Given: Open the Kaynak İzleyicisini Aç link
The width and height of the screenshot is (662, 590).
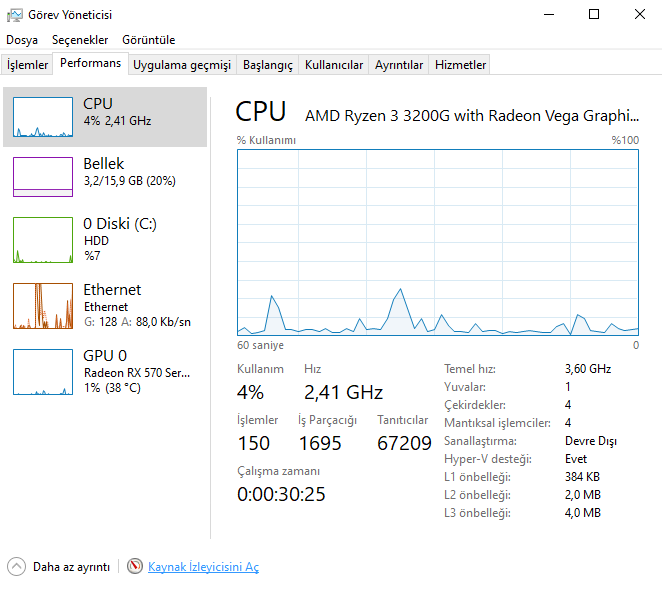Looking at the screenshot, I should pyautogui.click(x=203, y=567).
